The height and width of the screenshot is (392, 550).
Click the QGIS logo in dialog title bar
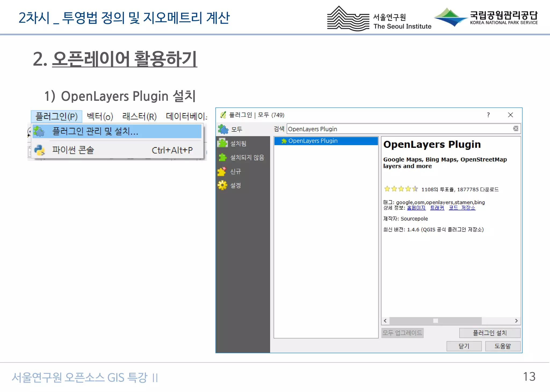[x=223, y=115]
